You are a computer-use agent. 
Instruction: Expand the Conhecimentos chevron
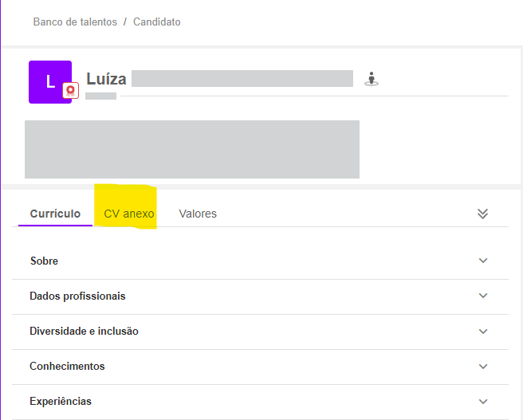pyautogui.click(x=482, y=366)
